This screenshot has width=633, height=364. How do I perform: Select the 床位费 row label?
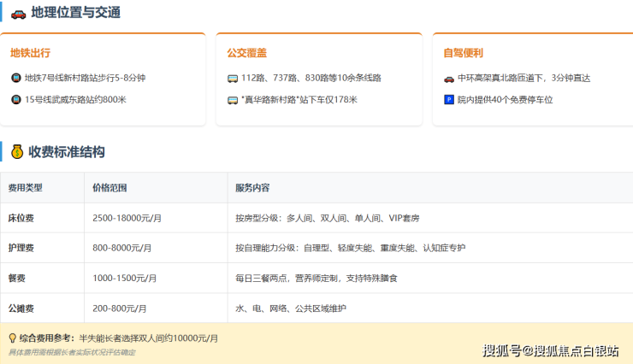21,218
